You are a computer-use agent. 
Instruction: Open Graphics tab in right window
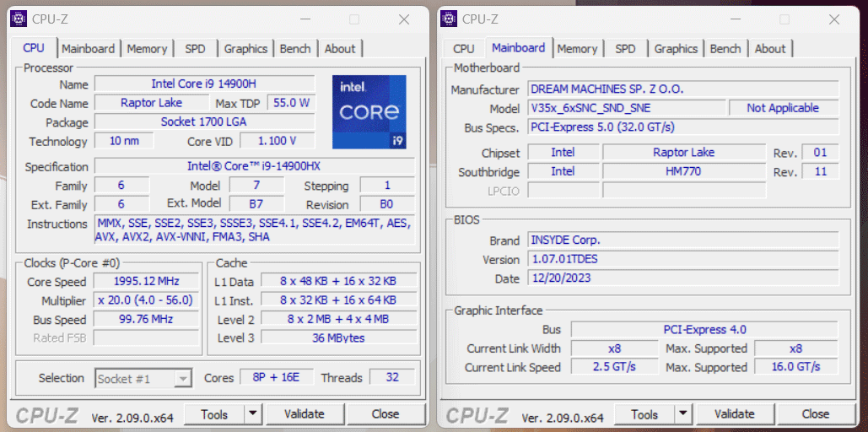pyautogui.click(x=676, y=49)
